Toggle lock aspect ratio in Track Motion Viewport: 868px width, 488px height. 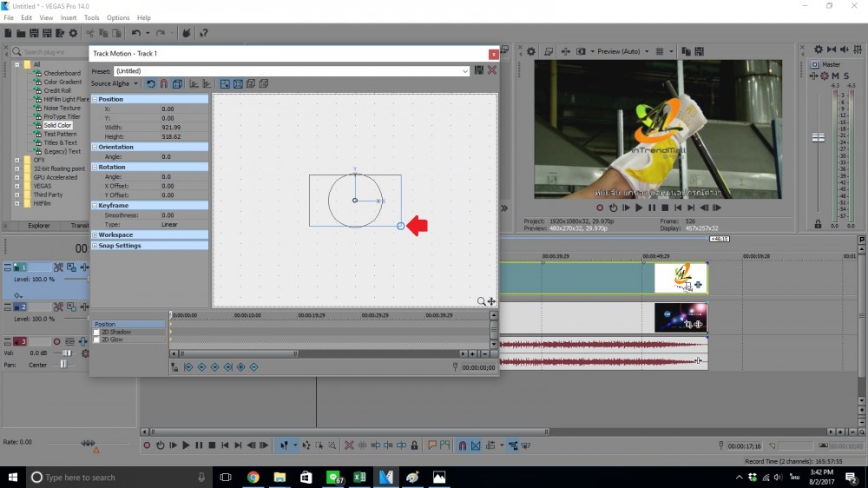[225, 83]
